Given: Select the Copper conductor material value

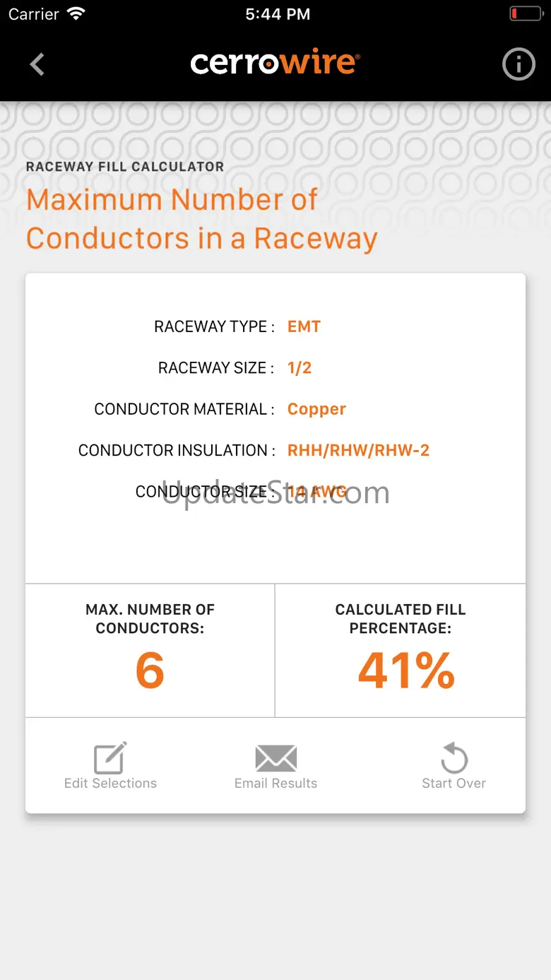Looking at the screenshot, I should click(x=316, y=409).
